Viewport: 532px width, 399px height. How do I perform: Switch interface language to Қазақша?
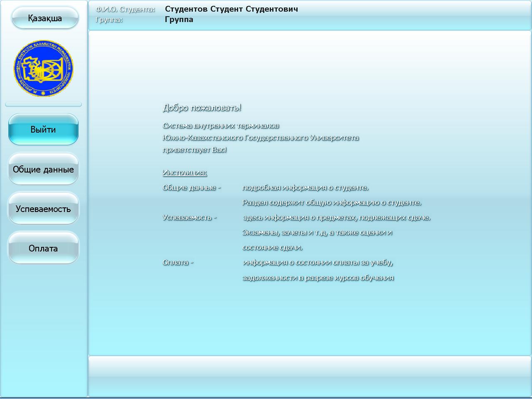44,18
